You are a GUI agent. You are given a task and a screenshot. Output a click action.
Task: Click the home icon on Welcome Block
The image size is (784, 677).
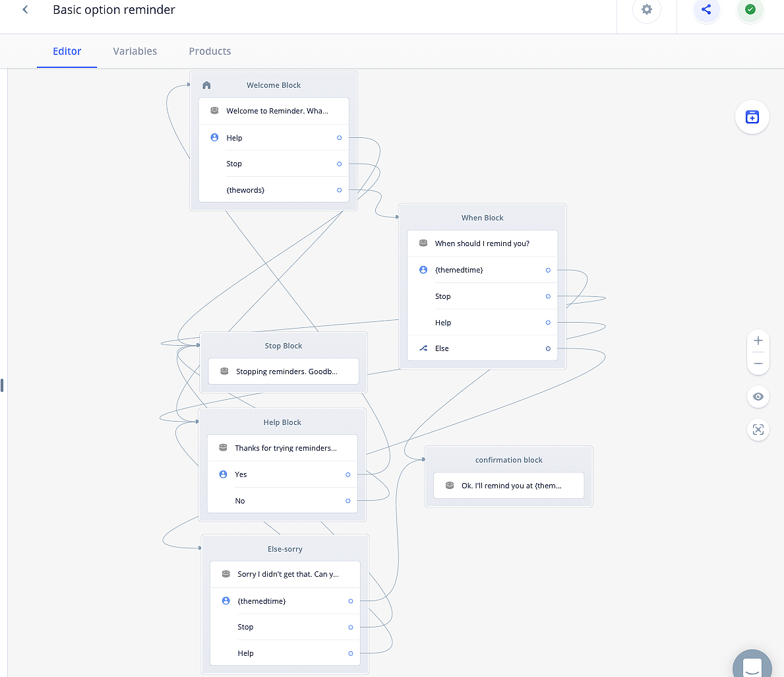tap(206, 85)
